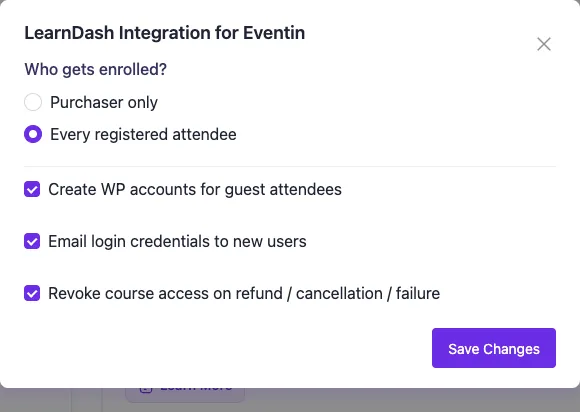Click the Who gets enrolled? heading
Screen dimensions: 580x412
(x=95, y=69)
